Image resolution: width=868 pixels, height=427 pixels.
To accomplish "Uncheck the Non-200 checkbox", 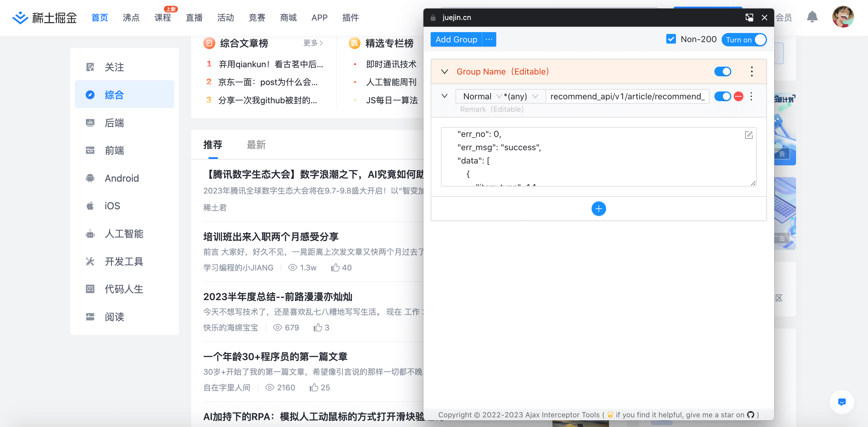I will point(671,39).
